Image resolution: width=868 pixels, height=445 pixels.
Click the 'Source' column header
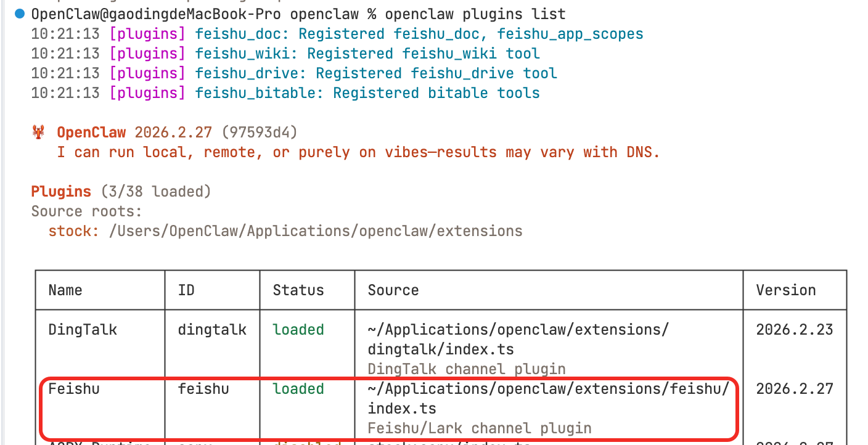393,290
